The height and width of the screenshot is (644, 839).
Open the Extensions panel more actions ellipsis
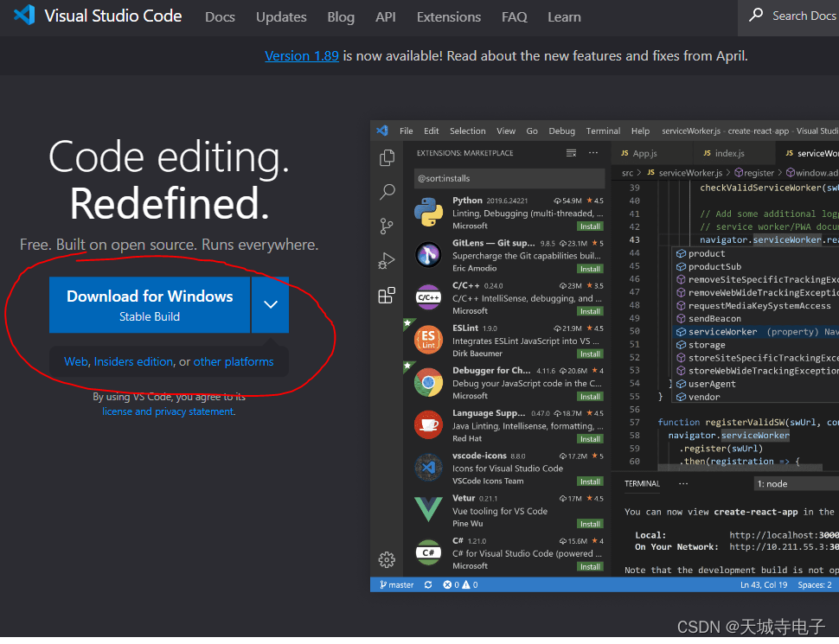click(x=593, y=153)
